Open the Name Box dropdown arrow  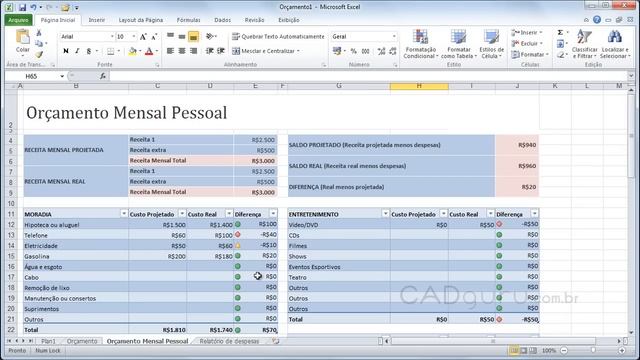pos(62,76)
